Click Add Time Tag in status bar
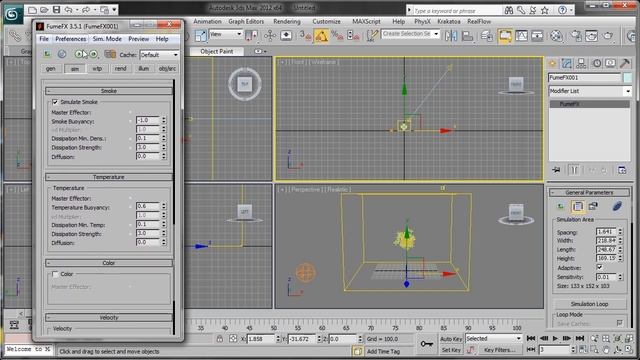The height and width of the screenshot is (360, 640). [383, 351]
